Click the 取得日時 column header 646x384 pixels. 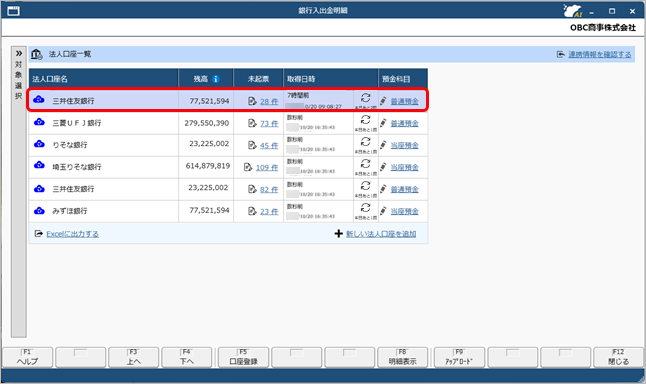pos(330,79)
